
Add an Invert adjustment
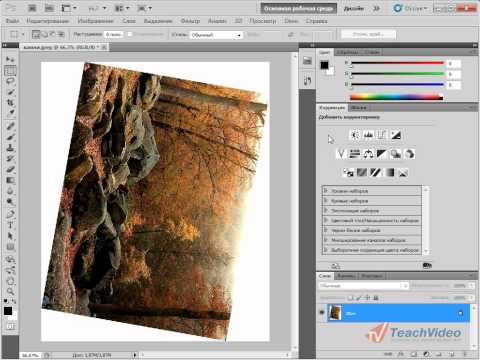click(349, 172)
